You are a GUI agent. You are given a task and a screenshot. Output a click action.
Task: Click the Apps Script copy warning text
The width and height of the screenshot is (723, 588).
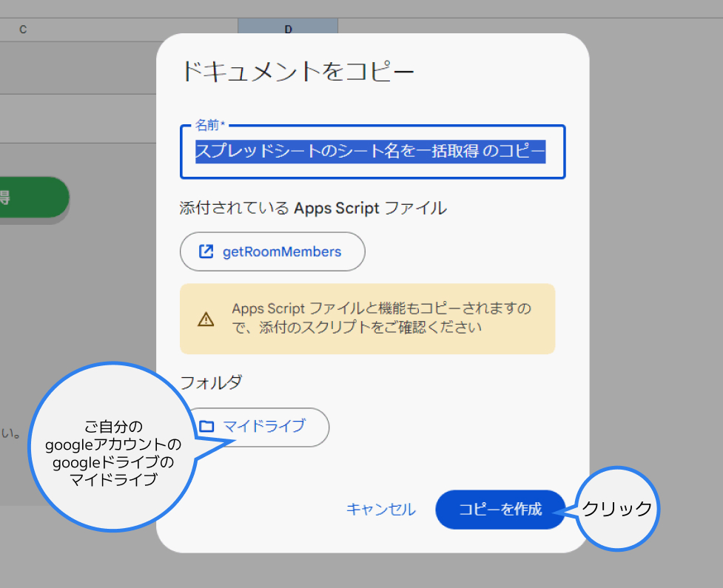381,318
